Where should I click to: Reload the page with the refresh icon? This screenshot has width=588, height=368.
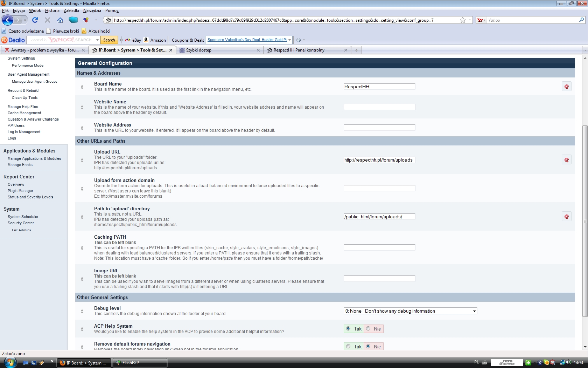pyautogui.click(x=35, y=20)
